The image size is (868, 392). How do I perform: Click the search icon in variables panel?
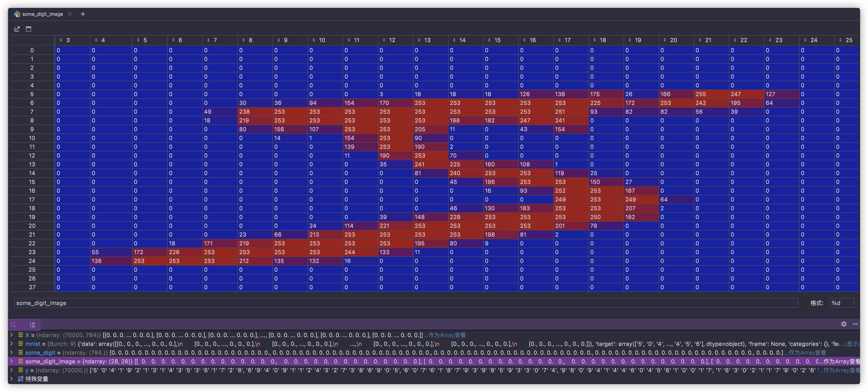coord(13,325)
